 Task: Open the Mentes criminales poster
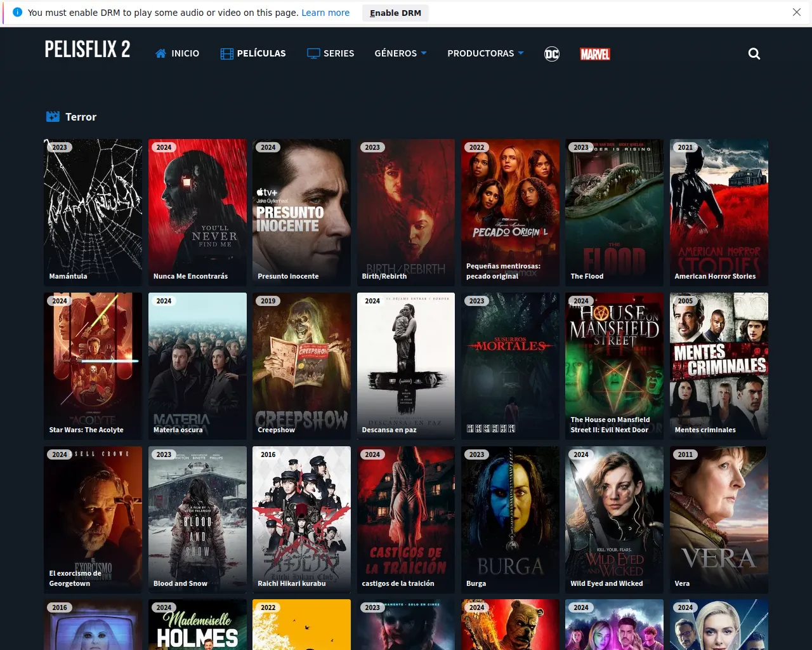719,366
